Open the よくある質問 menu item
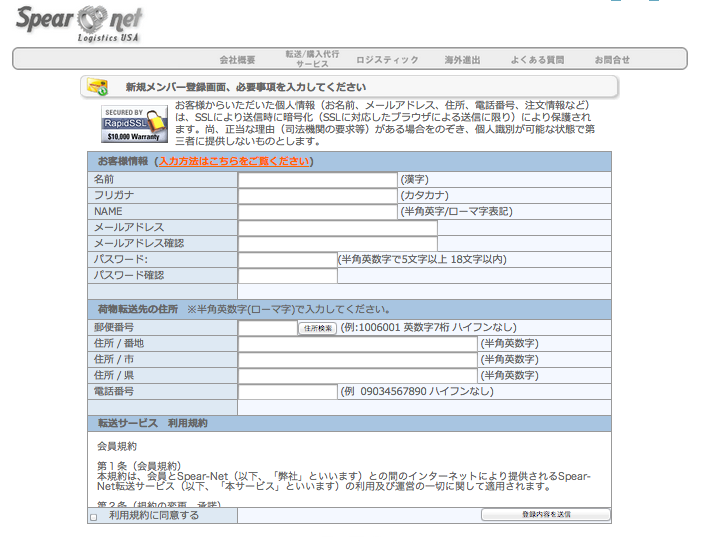 (537, 60)
